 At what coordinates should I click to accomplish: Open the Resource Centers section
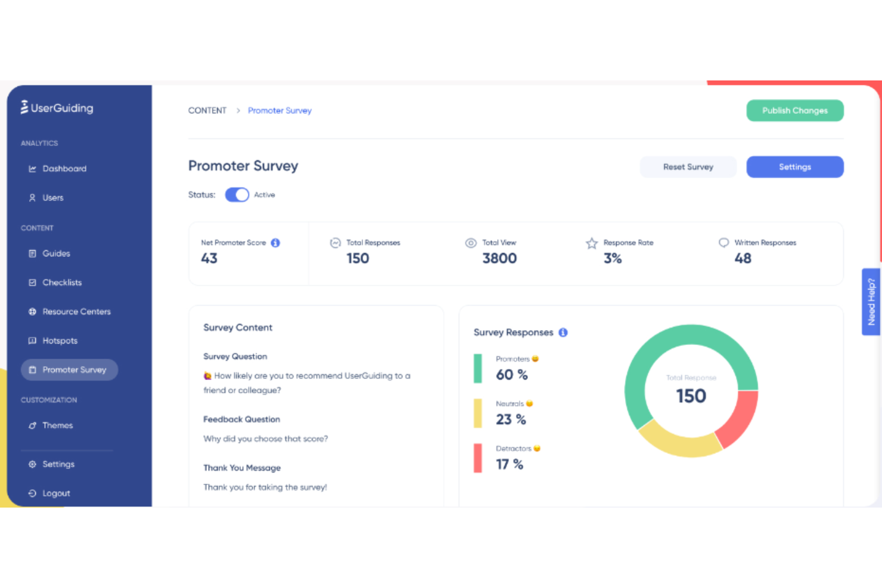pyautogui.click(x=76, y=311)
